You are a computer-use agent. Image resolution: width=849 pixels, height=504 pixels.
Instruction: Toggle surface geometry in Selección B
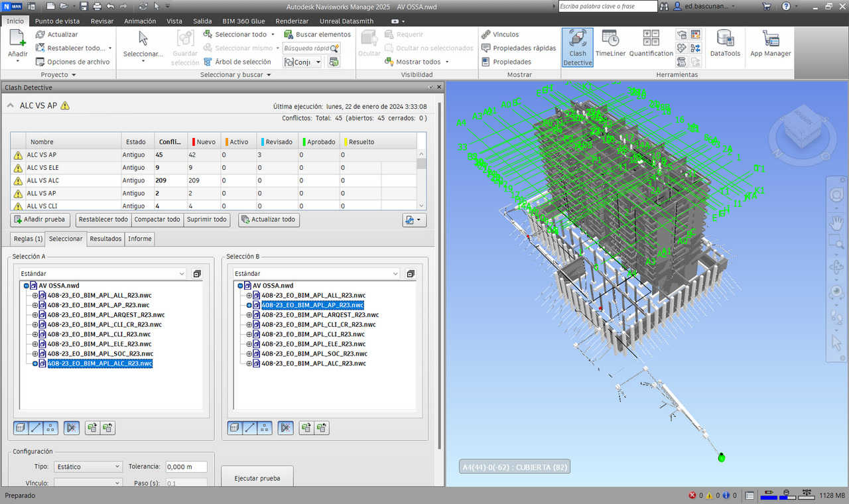coord(235,428)
